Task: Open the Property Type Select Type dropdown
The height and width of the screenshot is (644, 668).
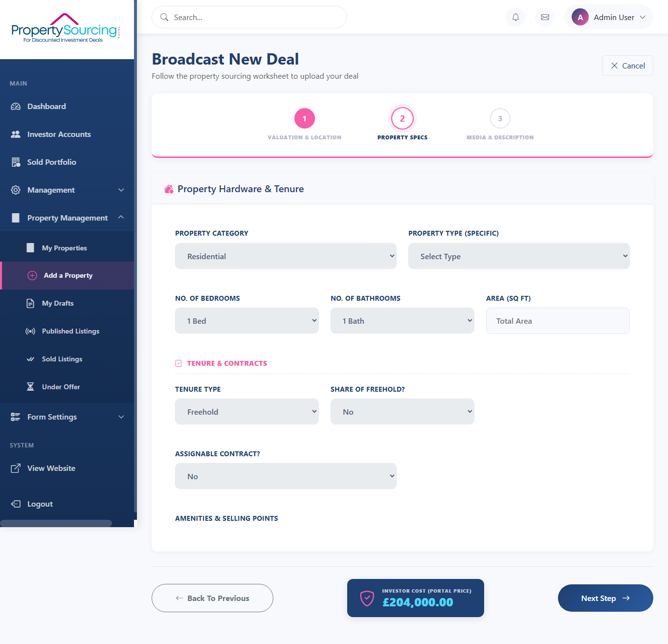Action: (x=518, y=256)
